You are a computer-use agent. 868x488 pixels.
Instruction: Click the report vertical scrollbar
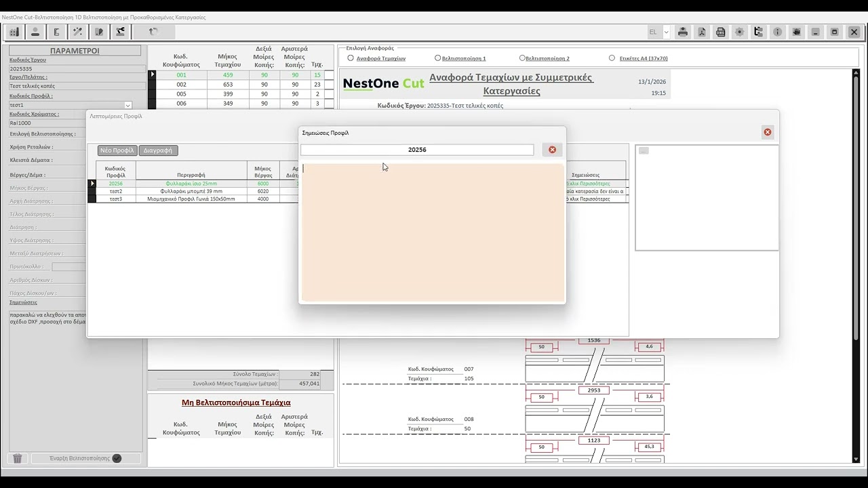pyautogui.click(x=856, y=264)
